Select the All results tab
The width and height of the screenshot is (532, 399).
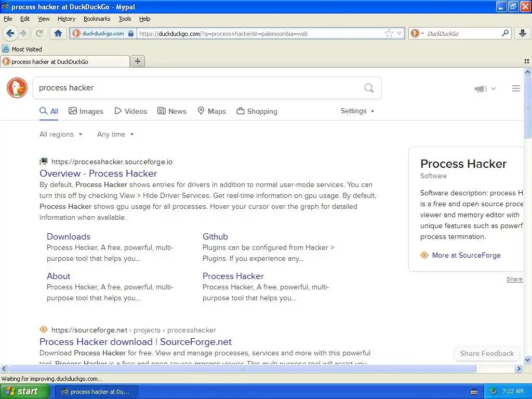click(x=49, y=111)
